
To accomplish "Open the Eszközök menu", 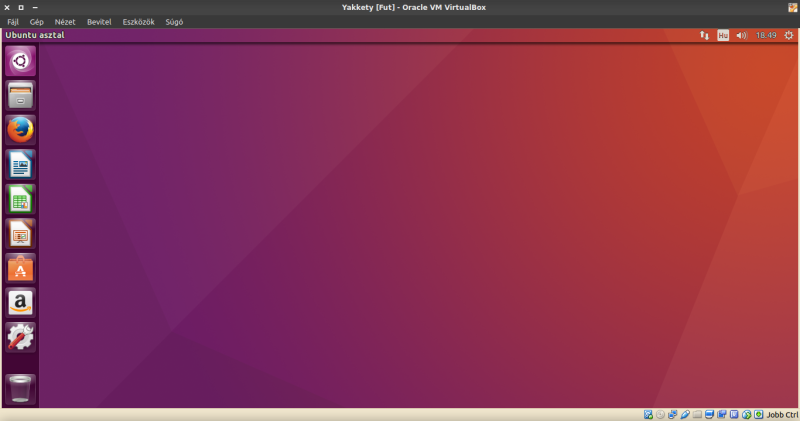I will pyautogui.click(x=138, y=21).
